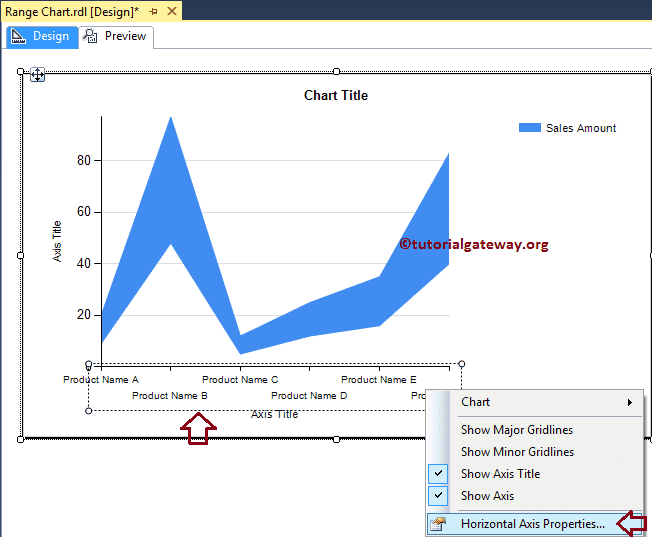Toggle Show Axis Title option
This screenshot has height=537, width=652.
[535, 474]
